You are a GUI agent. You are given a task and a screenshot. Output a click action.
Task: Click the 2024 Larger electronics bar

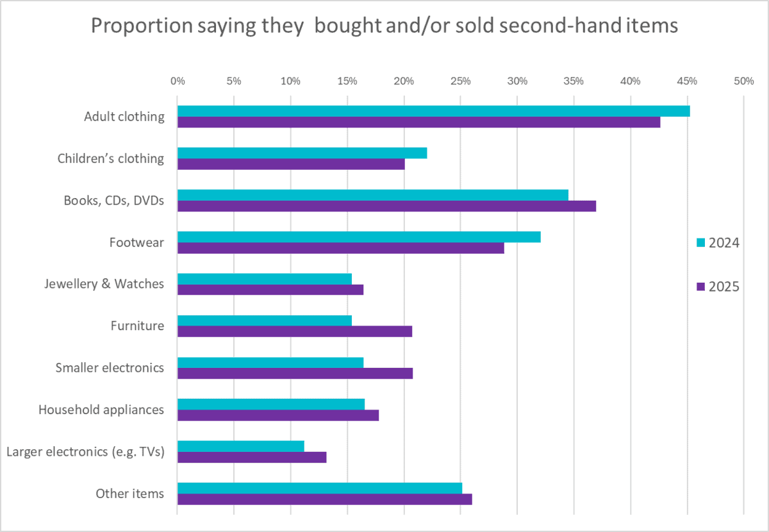240,445
